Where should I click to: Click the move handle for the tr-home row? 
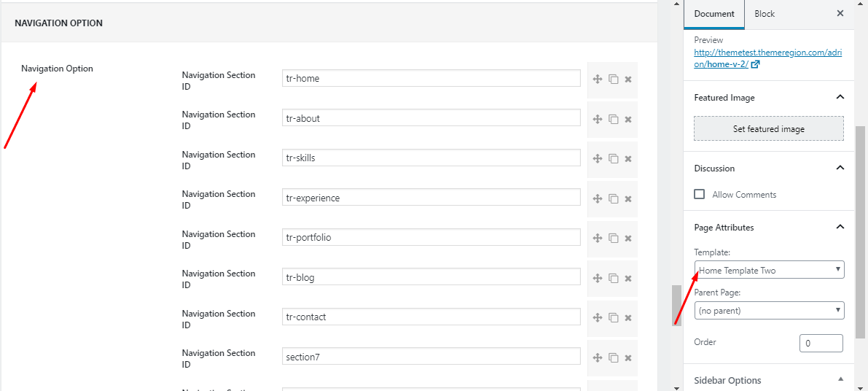coord(598,80)
